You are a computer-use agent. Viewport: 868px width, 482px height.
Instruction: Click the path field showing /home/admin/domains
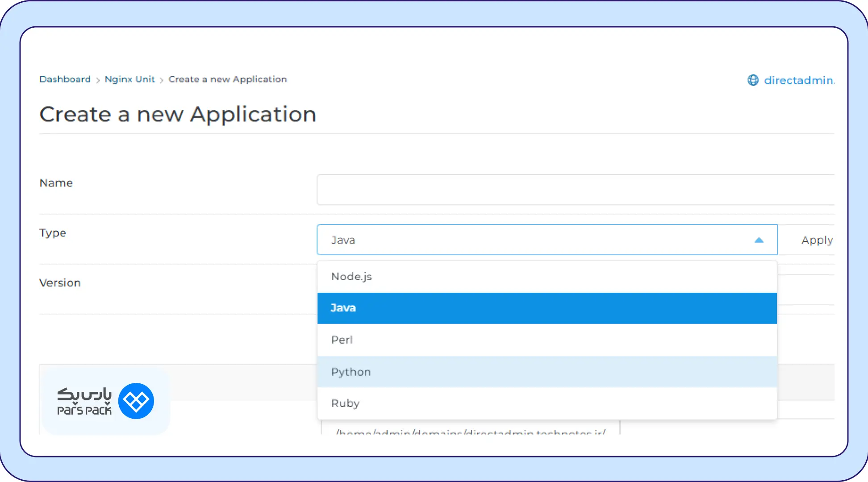[x=470, y=430]
